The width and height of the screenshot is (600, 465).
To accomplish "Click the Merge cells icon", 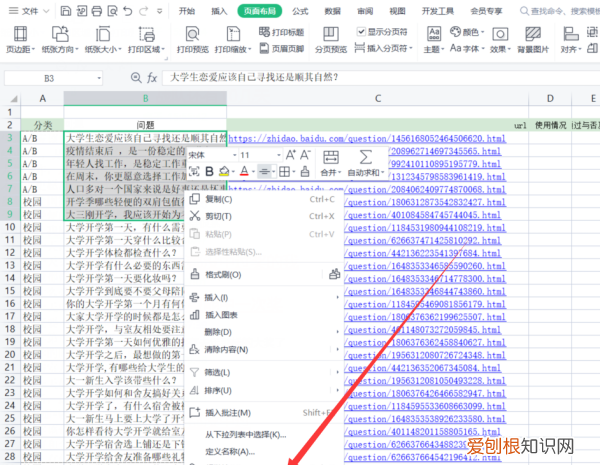I will click(x=331, y=157).
